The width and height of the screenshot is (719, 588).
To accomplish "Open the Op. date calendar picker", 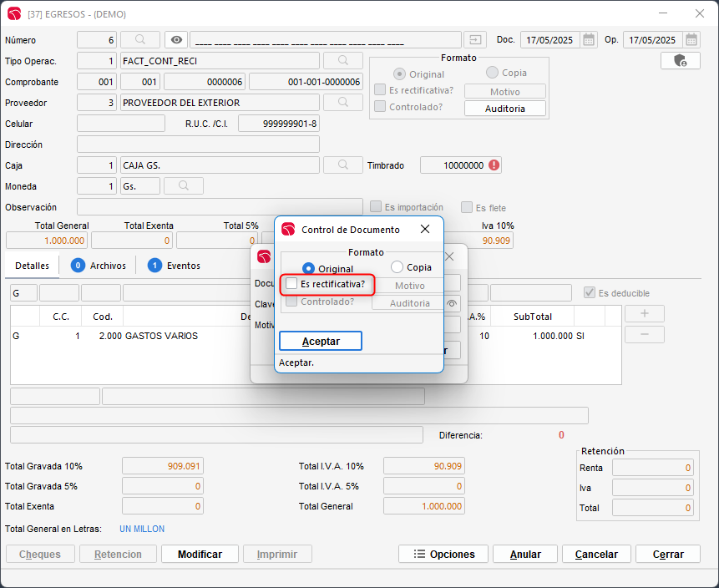I will coord(691,39).
